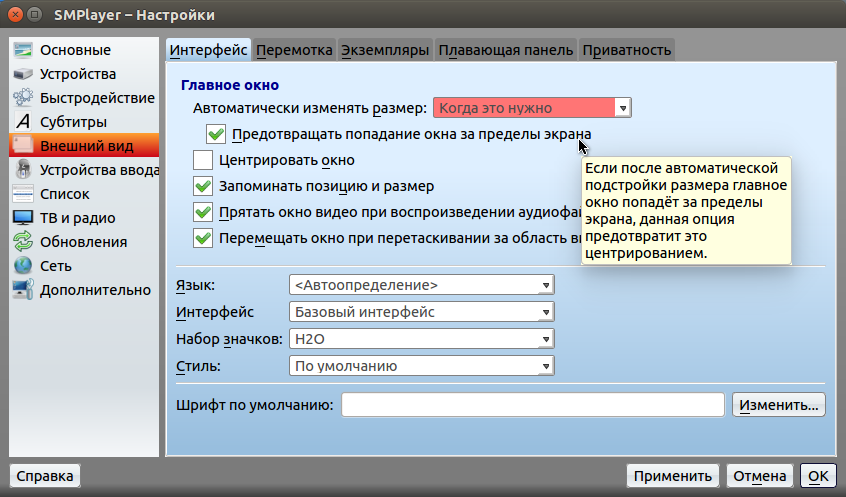The height and width of the screenshot is (497, 846).
Task: Uncheck Запоминать позицию и размер
Action: pos(203,186)
